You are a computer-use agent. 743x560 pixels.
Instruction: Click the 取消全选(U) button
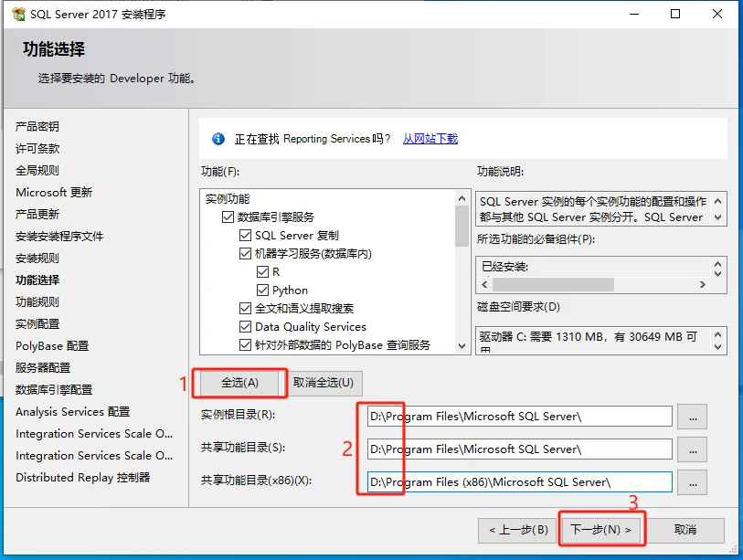(324, 383)
